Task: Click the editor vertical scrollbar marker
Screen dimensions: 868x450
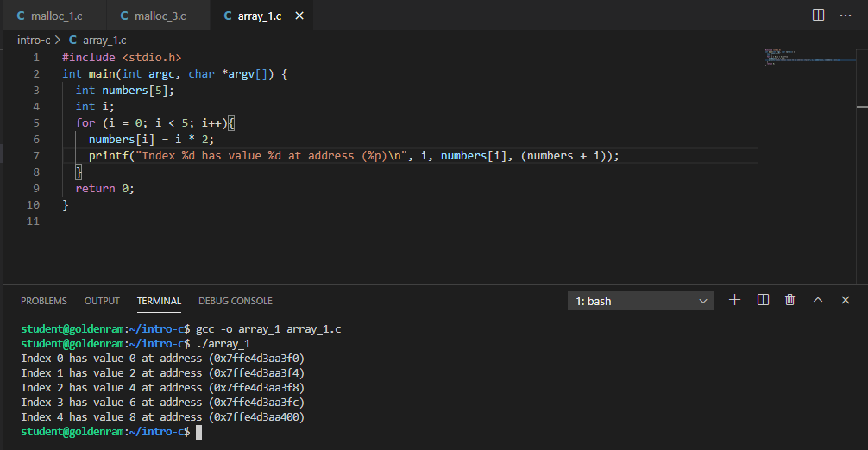Action: [x=862, y=106]
